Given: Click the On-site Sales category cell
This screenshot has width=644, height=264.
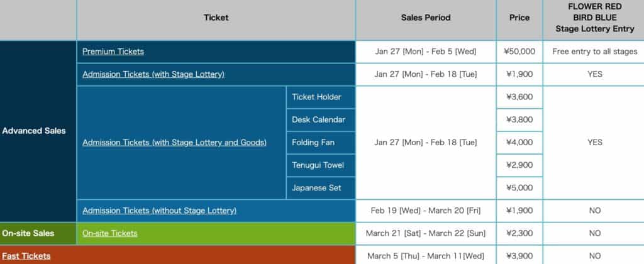Looking at the screenshot, I should point(38,233).
